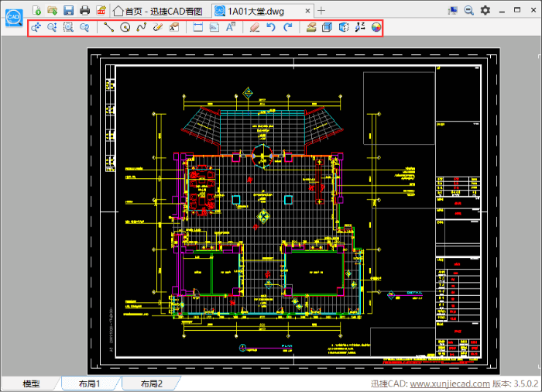Click the new file icon
Image resolution: width=542 pixels, height=392 pixels.
(x=36, y=10)
